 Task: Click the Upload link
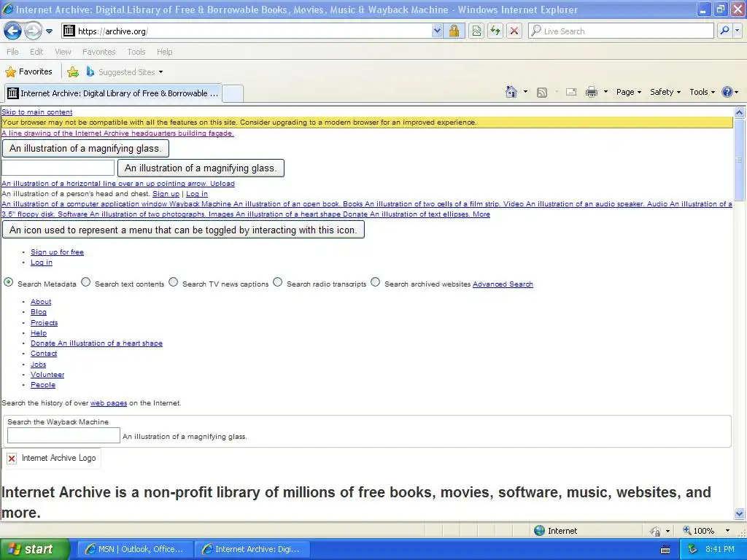coord(222,183)
